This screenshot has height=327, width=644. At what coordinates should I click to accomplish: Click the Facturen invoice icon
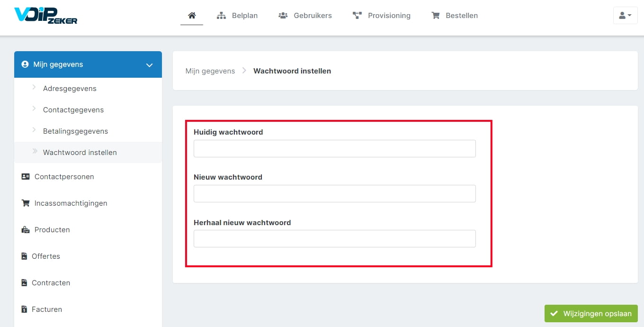(25, 309)
